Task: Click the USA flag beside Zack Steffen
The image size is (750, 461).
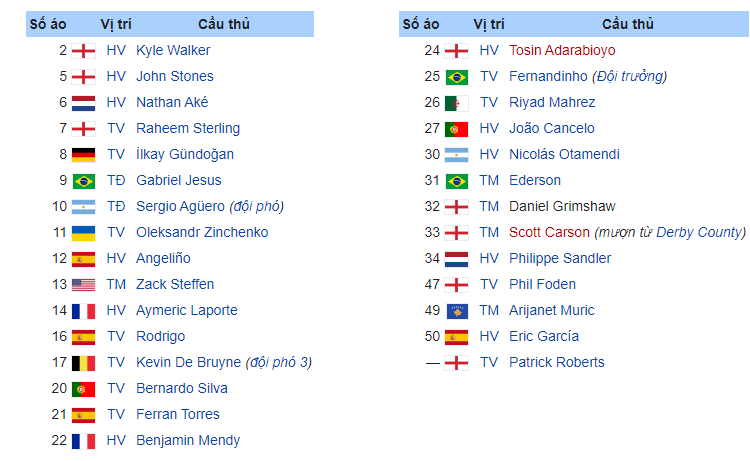Action: (84, 284)
